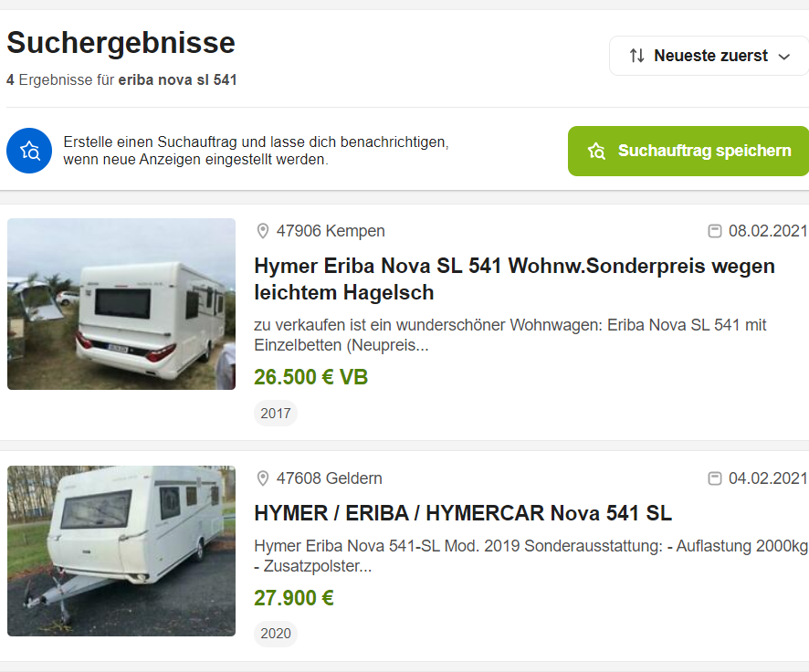Open the HYMER / ERIBA / HYMERCAR Nova 541 SL listing
Viewport: 809px width, 672px height.
[463, 513]
